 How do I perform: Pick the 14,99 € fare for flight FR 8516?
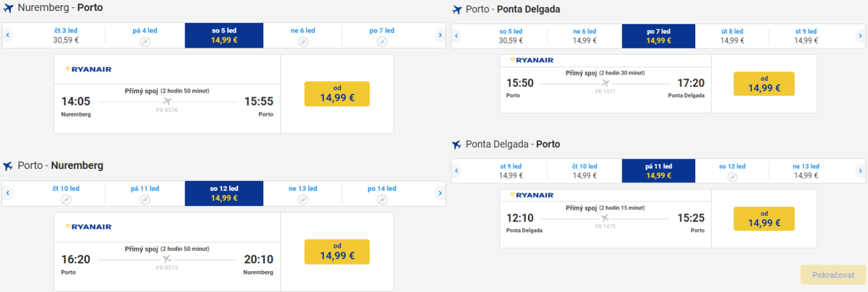pyautogui.click(x=336, y=94)
